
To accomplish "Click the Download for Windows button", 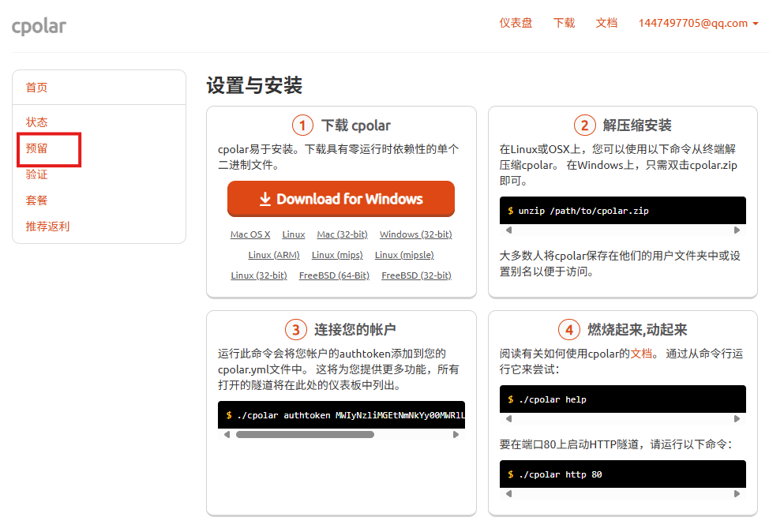I will 341,198.
